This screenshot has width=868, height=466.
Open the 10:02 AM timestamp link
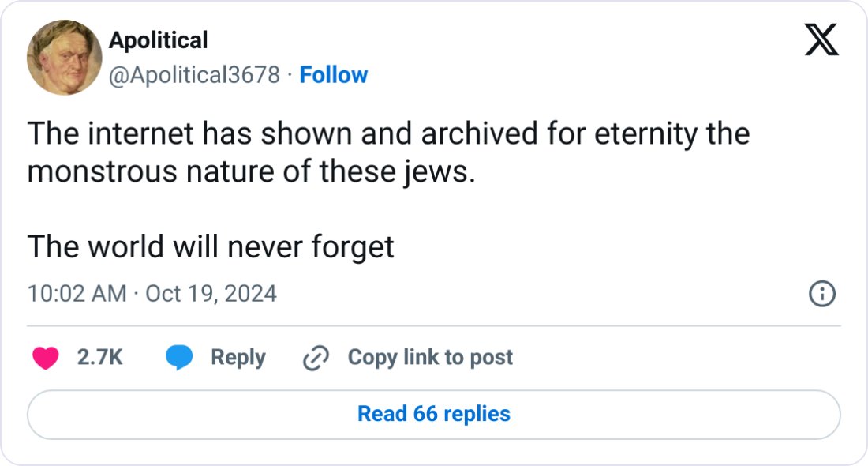click(x=77, y=294)
